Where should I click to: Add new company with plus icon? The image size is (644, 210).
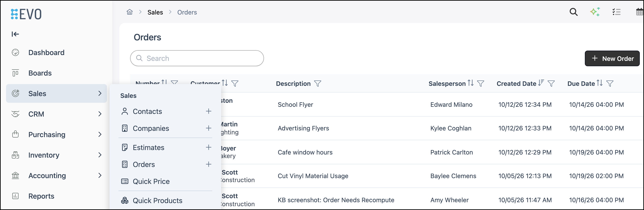pyautogui.click(x=208, y=128)
